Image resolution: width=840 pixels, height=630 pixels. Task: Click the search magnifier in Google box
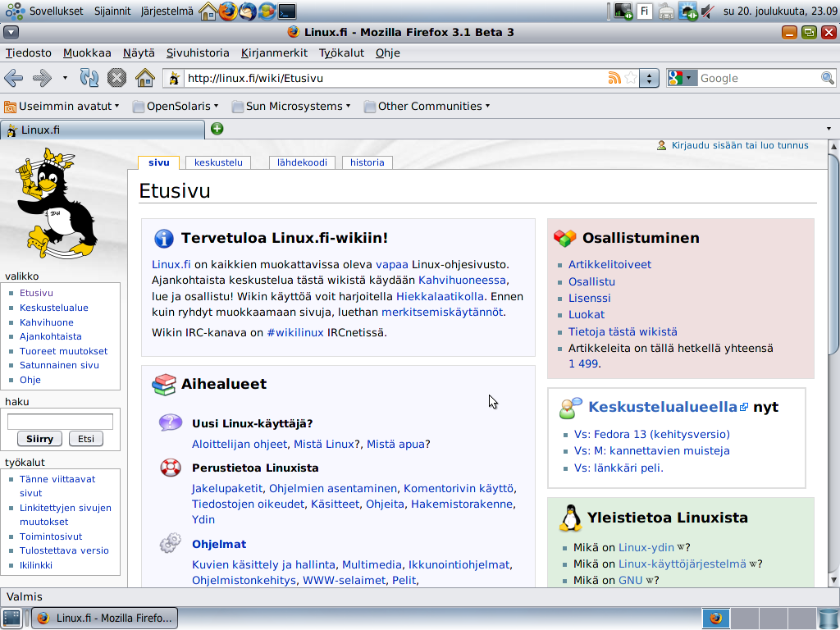point(827,78)
